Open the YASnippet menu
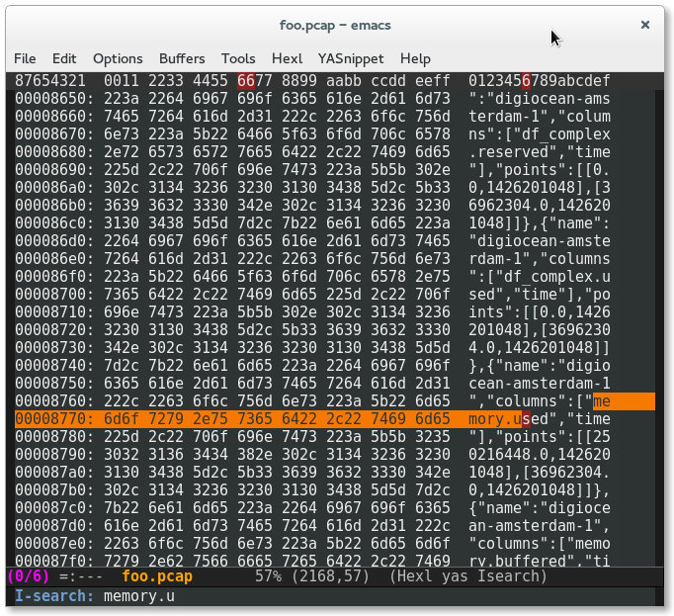Image resolution: width=674 pixels, height=616 pixels. tap(351, 58)
